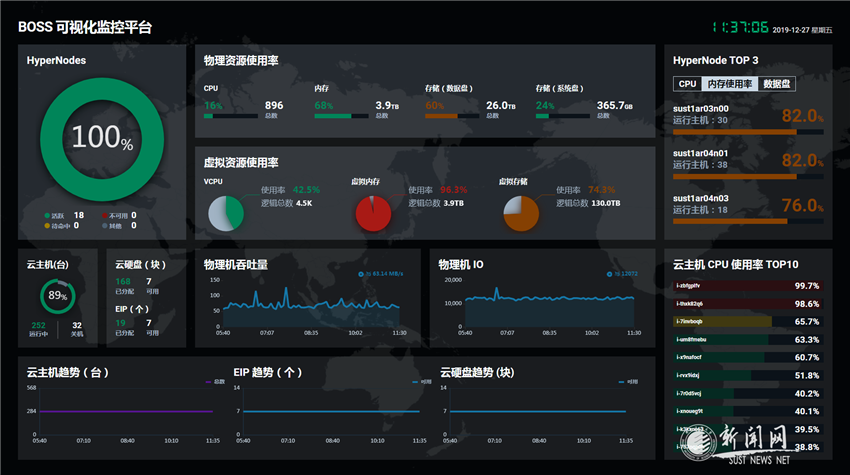Open the 数据盘 tab
The width and height of the screenshot is (850, 475).
pos(777,84)
